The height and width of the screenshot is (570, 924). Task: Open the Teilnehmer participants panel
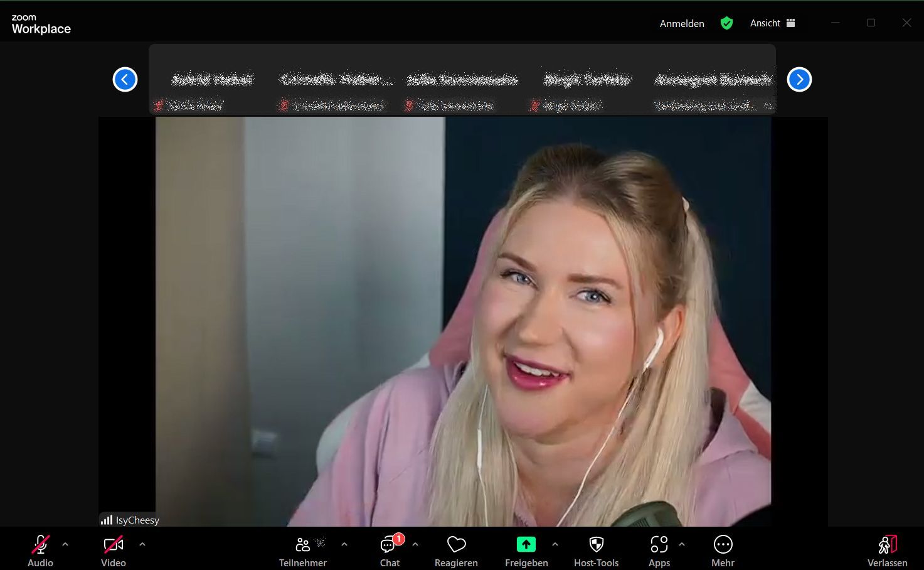(x=303, y=545)
